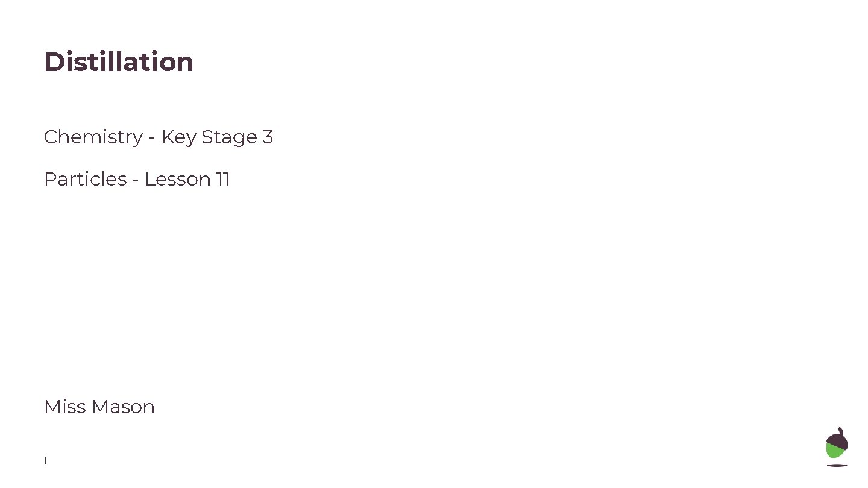The image size is (868, 488).
Task: Click the slide number 1
Action: [x=45, y=461]
